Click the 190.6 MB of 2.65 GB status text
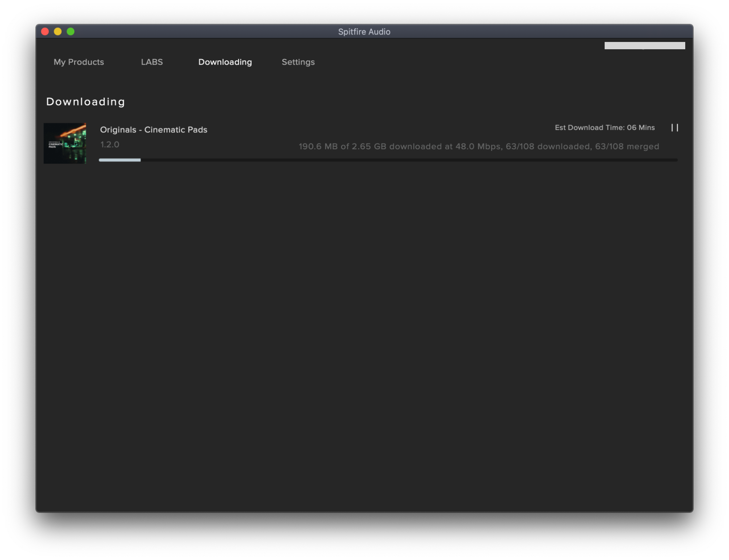Viewport: 729px width, 560px height. pyautogui.click(x=479, y=146)
